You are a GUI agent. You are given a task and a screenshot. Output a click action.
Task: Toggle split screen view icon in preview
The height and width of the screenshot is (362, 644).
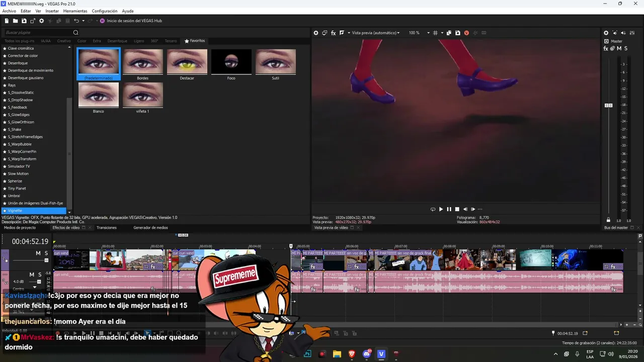342,33
